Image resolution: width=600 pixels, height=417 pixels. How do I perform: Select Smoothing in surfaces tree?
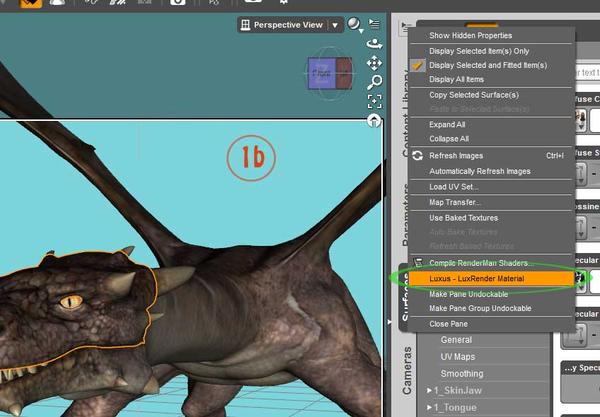point(462,373)
